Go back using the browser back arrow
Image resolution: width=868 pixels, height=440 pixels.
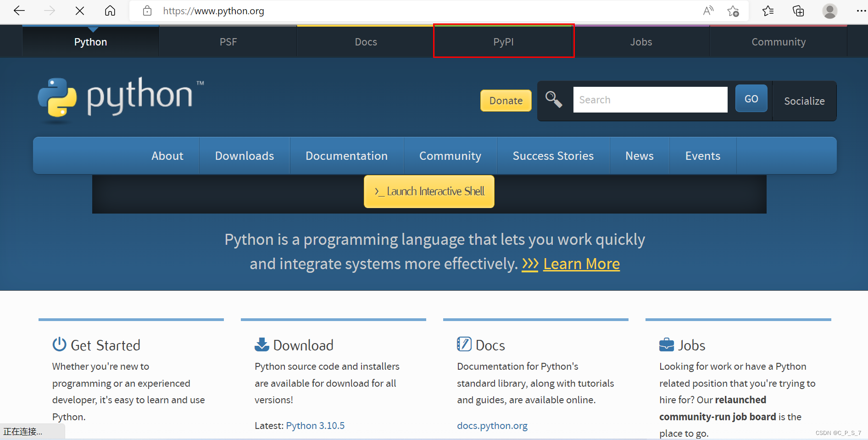tap(19, 11)
